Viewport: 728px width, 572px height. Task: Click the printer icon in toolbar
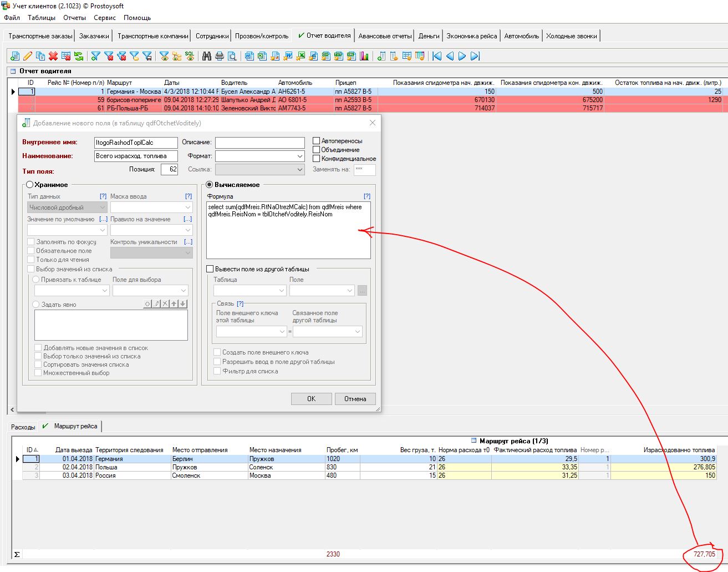[219, 56]
